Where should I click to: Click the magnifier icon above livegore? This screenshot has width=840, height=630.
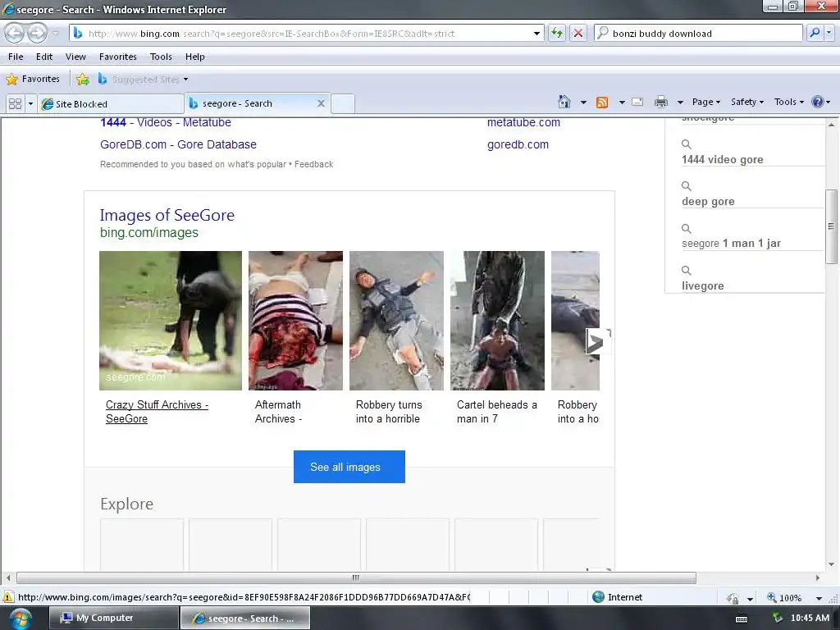pos(687,271)
